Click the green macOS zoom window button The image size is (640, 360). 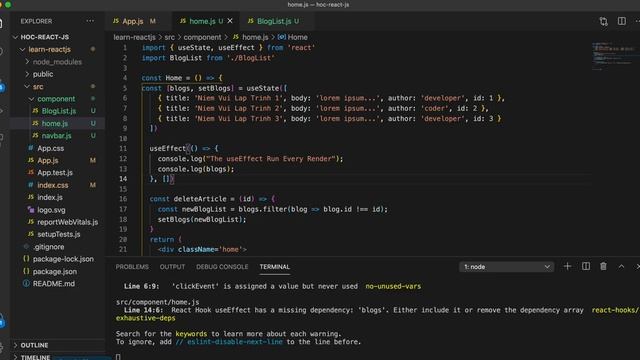point(8,4)
